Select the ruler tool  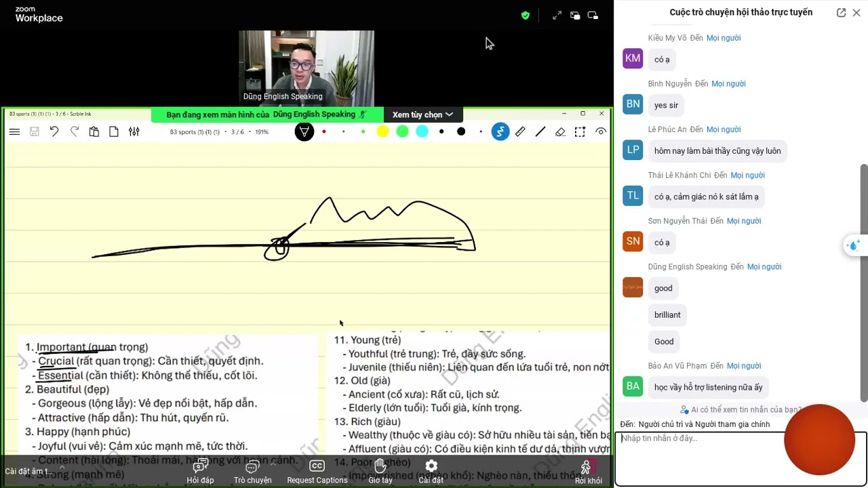click(520, 131)
